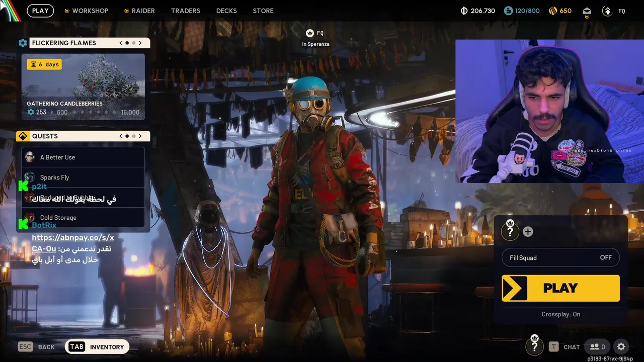Click the Crossplay: On setting

(x=560, y=314)
